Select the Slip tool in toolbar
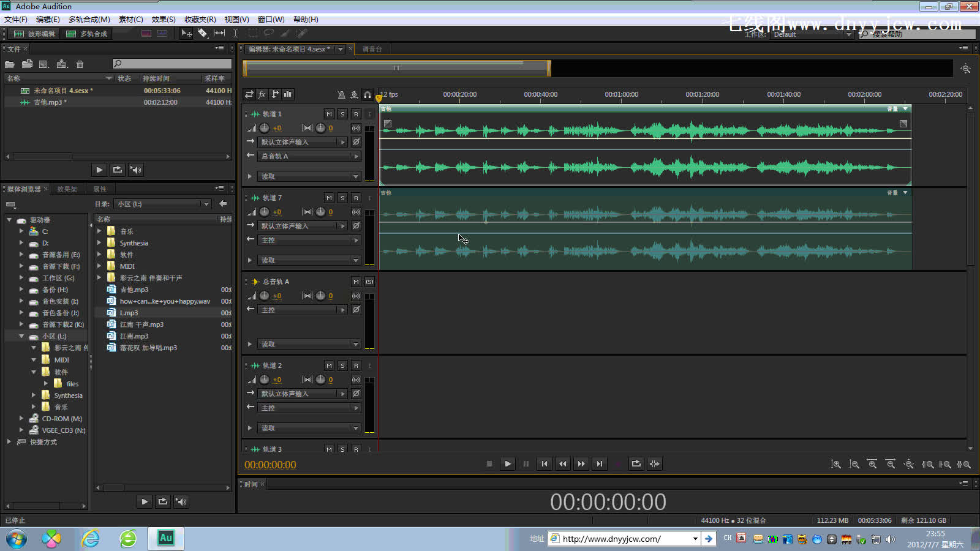The height and width of the screenshot is (551, 980). [x=219, y=34]
